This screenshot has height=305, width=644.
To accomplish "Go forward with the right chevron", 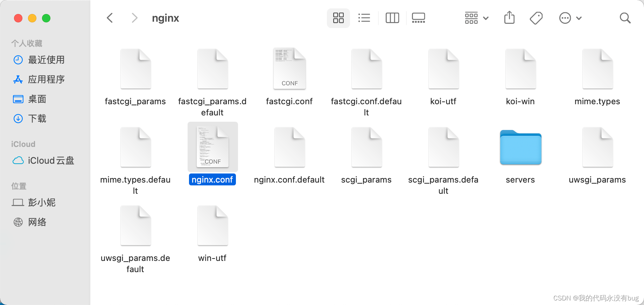I will coord(134,18).
